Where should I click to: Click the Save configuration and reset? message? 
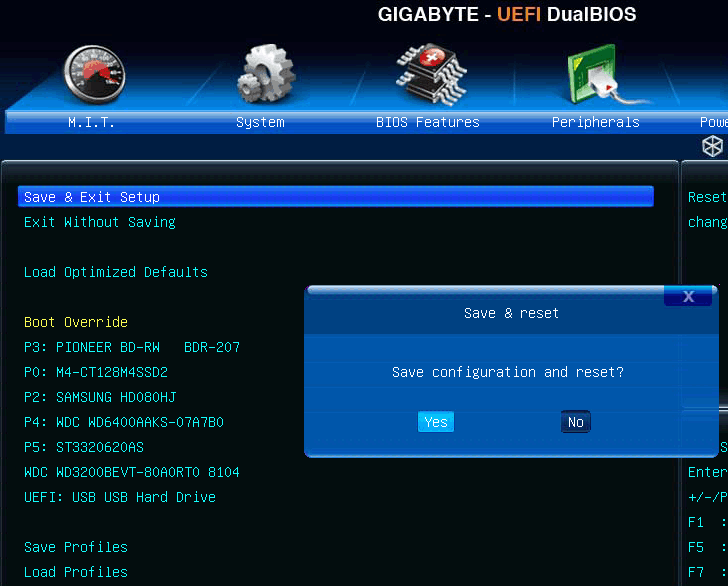508,372
